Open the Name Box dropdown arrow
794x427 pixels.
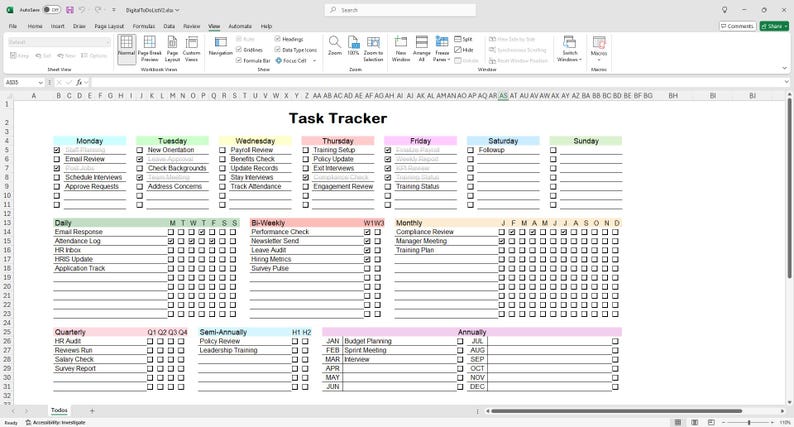tap(40, 82)
